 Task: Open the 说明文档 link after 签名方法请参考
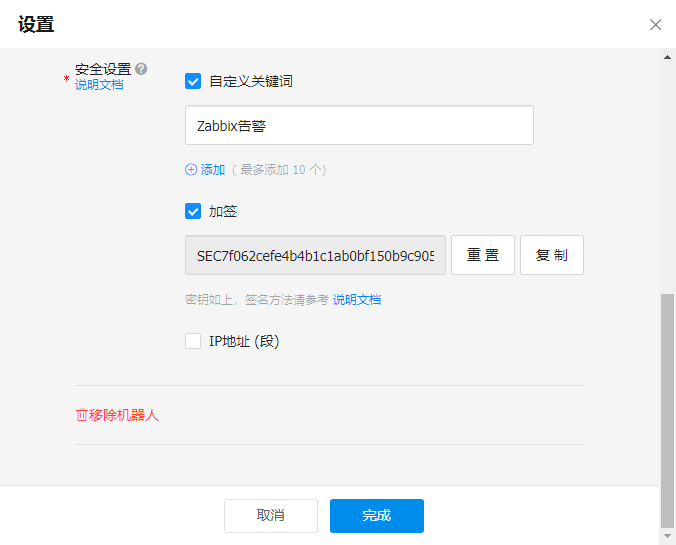(357, 300)
